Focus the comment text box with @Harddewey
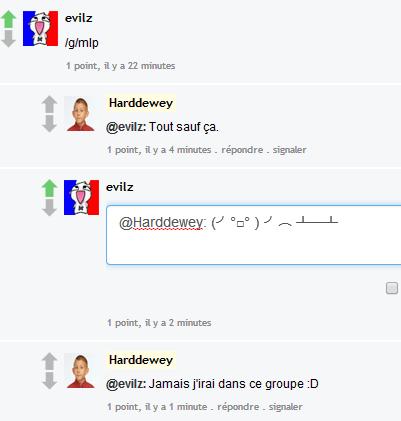This screenshot has height=421, width=401. (254, 235)
